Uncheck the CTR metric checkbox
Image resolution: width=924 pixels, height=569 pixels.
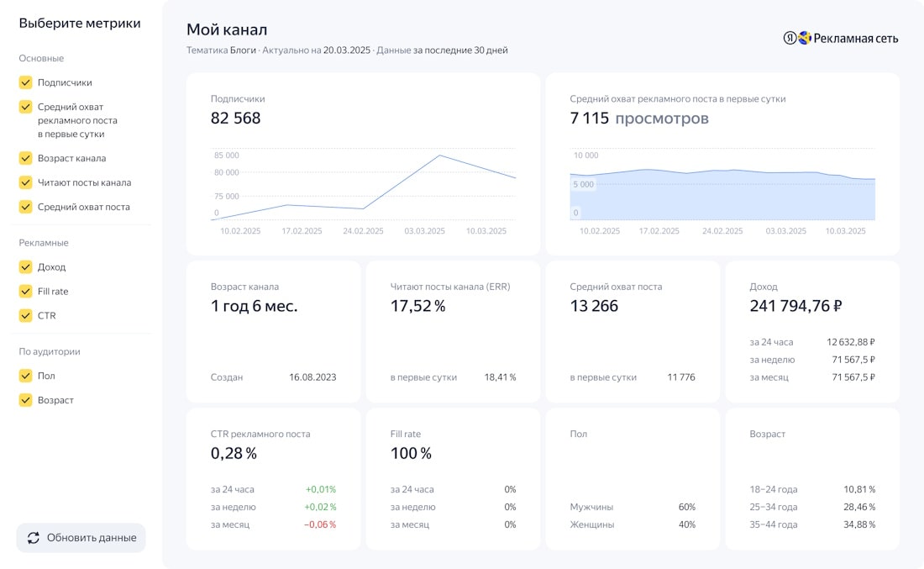[26, 316]
